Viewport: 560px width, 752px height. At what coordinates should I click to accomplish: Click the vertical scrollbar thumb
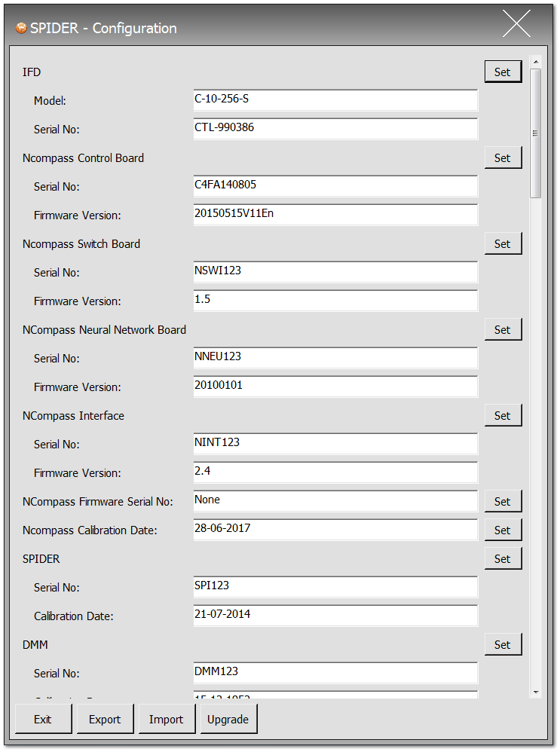pos(536,133)
